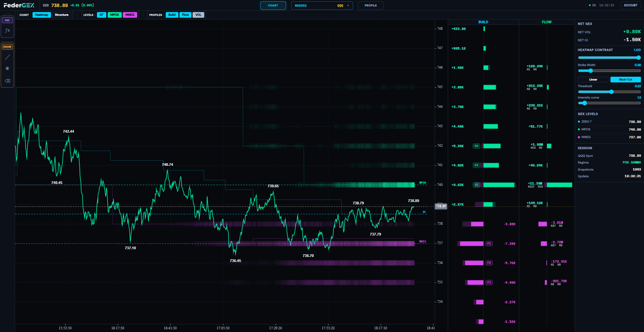Click the erase drawings icon
This screenshot has width=644, height=332.
pos(7,81)
